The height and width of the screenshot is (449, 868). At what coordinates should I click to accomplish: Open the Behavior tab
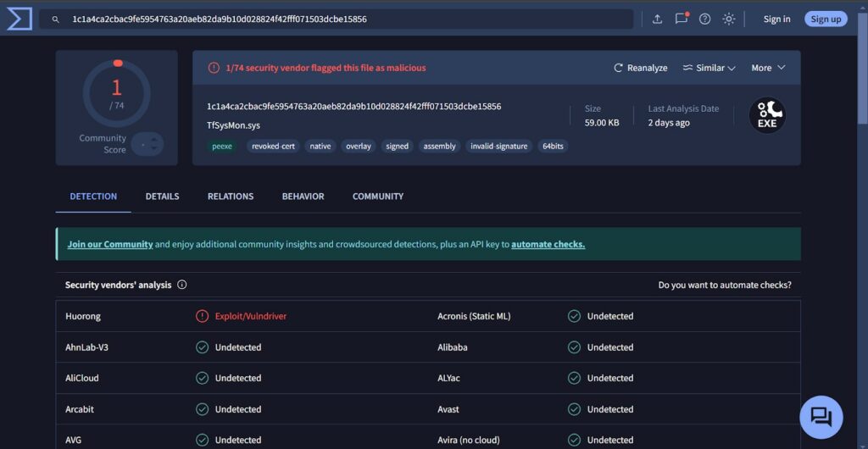click(x=303, y=197)
